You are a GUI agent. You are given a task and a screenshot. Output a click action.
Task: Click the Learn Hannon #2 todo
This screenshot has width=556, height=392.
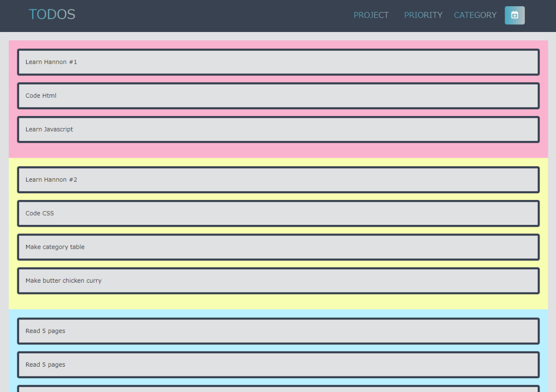[278, 180]
